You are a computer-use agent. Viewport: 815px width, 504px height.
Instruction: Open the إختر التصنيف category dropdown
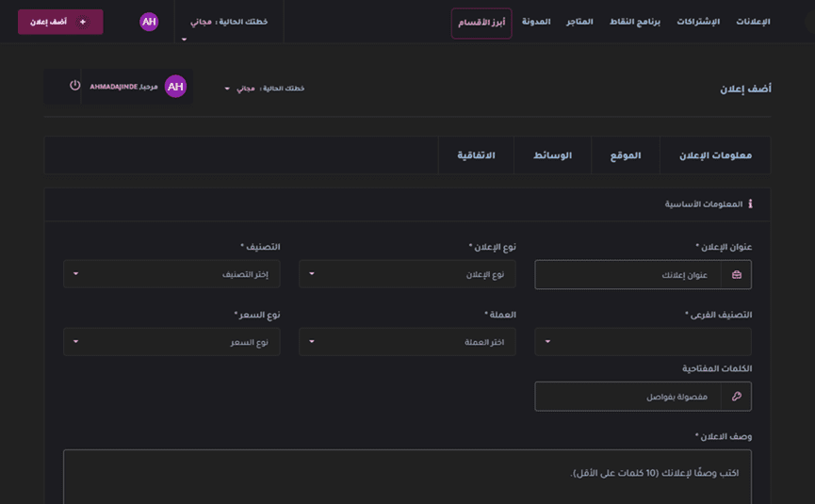(171, 274)
